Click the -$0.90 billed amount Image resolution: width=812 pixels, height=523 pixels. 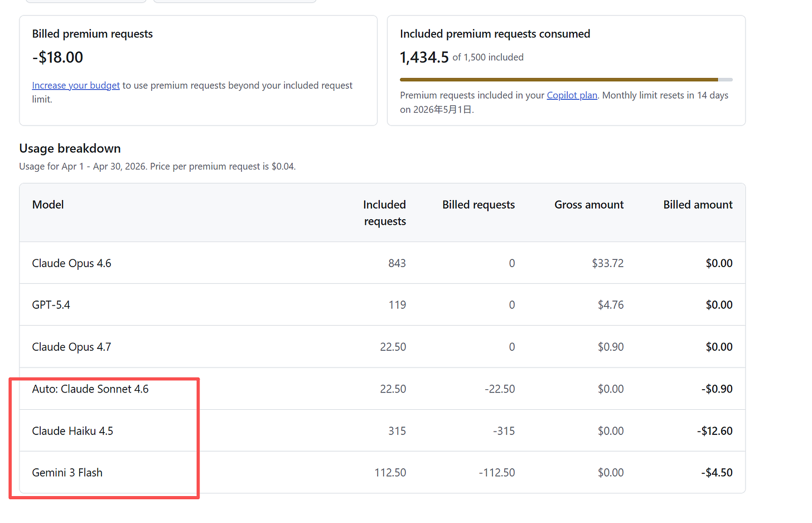pos(717,389)
